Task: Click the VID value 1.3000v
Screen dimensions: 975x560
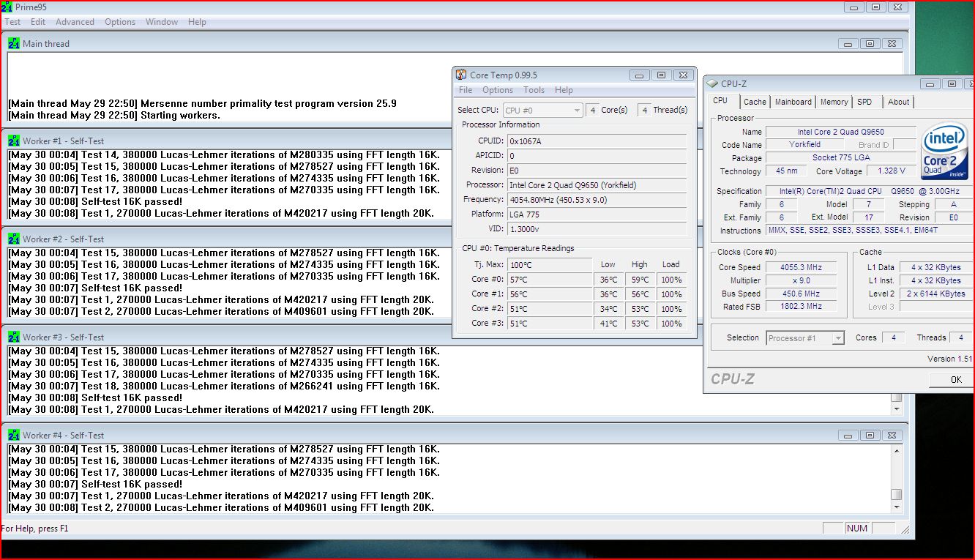Action: tap(597, 228)
